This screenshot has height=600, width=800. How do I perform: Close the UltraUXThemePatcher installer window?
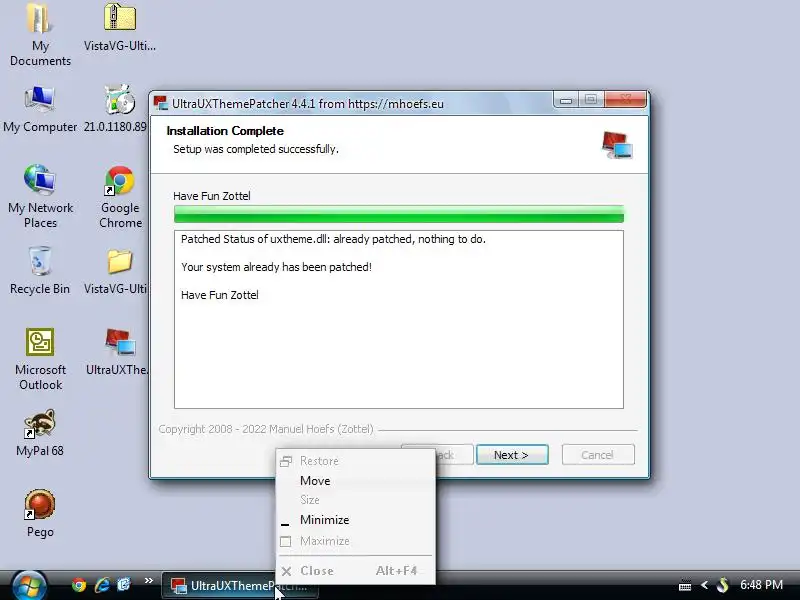coord(626,99)
